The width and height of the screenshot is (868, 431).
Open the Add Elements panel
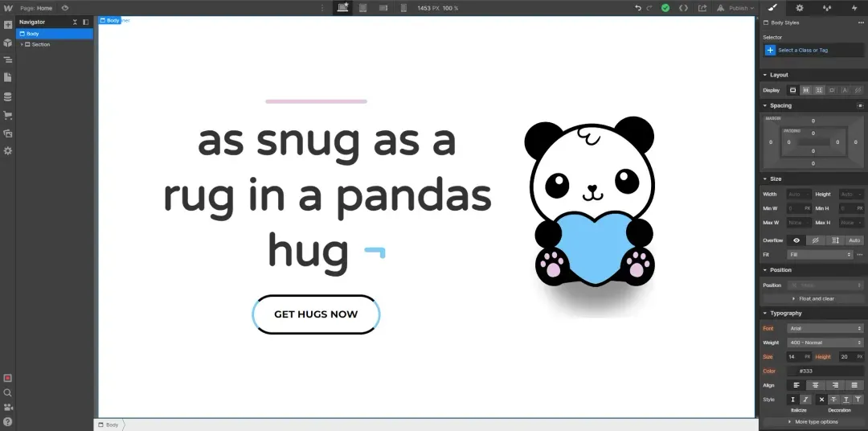(8, 25)
